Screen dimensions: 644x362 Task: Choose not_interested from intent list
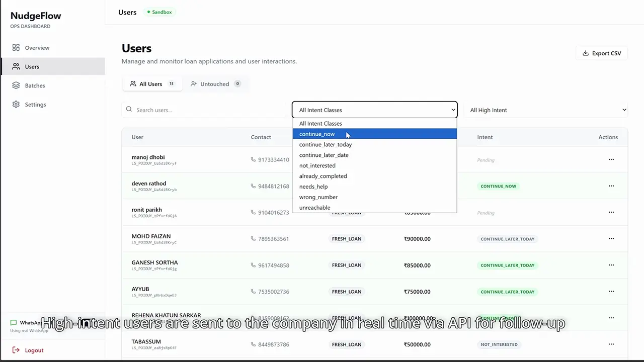click(317, 165)
